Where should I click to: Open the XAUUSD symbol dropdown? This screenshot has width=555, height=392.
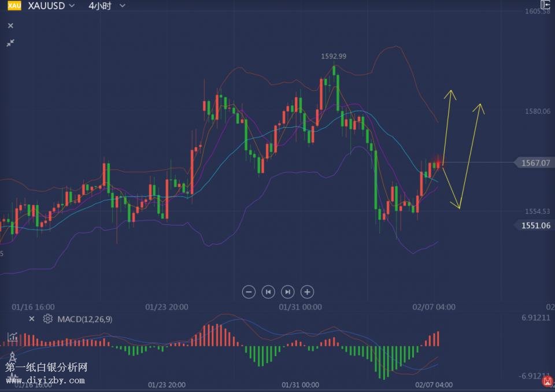pos(51,6)
